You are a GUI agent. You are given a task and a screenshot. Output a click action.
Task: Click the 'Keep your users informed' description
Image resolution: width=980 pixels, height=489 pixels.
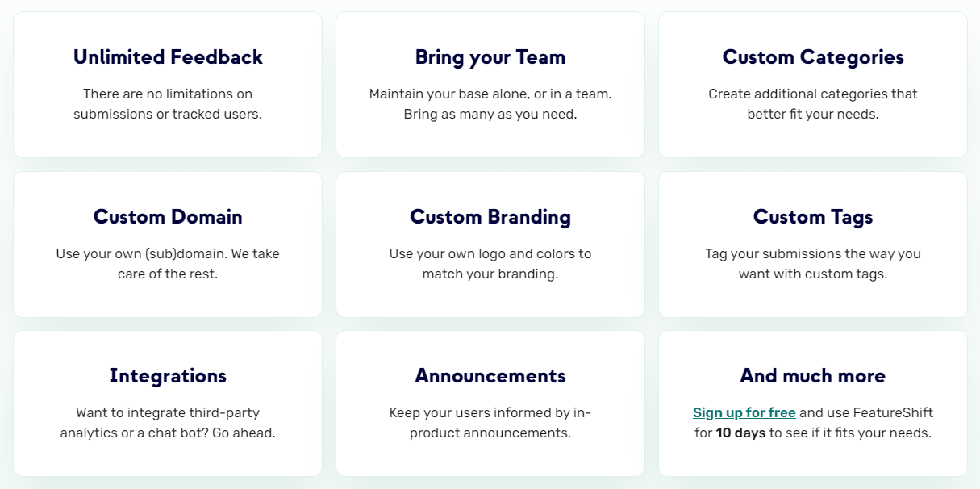pos(490,423)
